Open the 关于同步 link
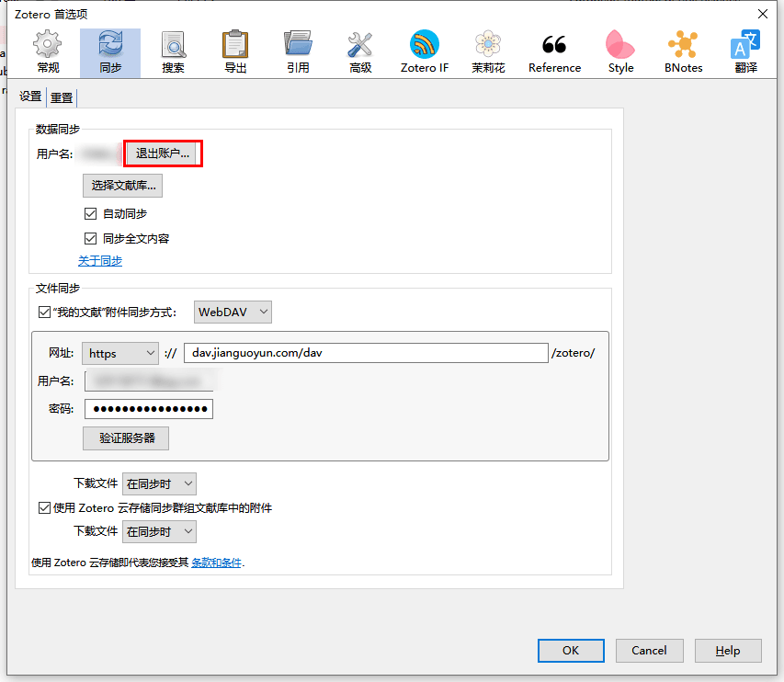784x682 pixels. pyautogui.click(x=100, y=260)
